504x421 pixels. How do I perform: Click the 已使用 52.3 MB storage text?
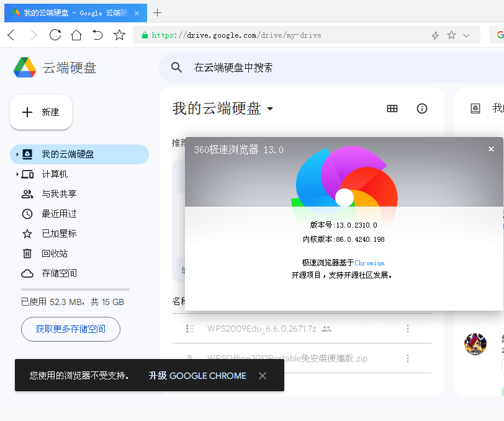click(73, 302)
